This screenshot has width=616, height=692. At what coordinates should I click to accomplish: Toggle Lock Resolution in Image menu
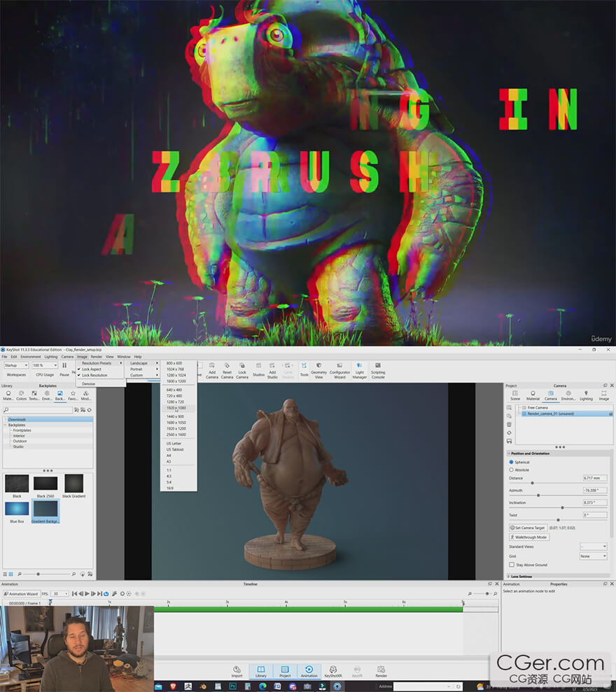pos(94,375)
